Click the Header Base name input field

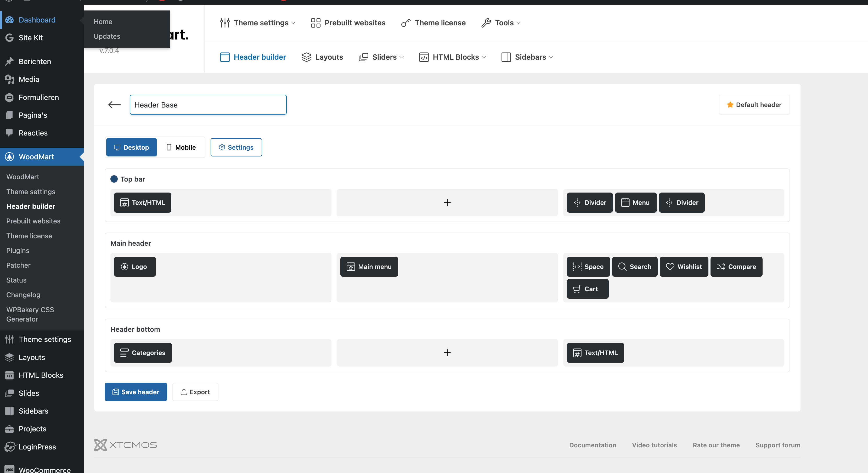[x=208, y=105]
